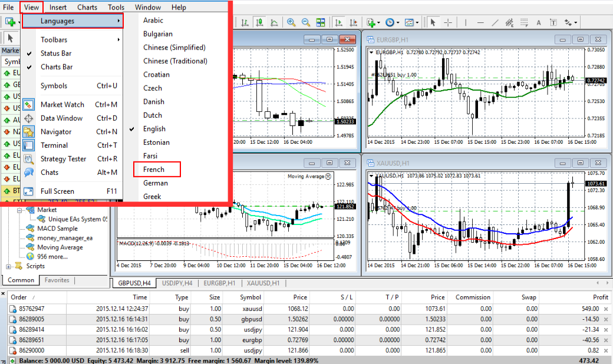Click EURGBP chart header triangle
The image size is (613, 364).
tap(371, 52)
